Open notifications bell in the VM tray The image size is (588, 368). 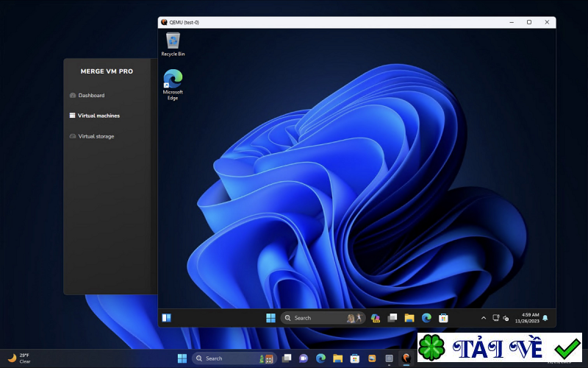(545, 318)
